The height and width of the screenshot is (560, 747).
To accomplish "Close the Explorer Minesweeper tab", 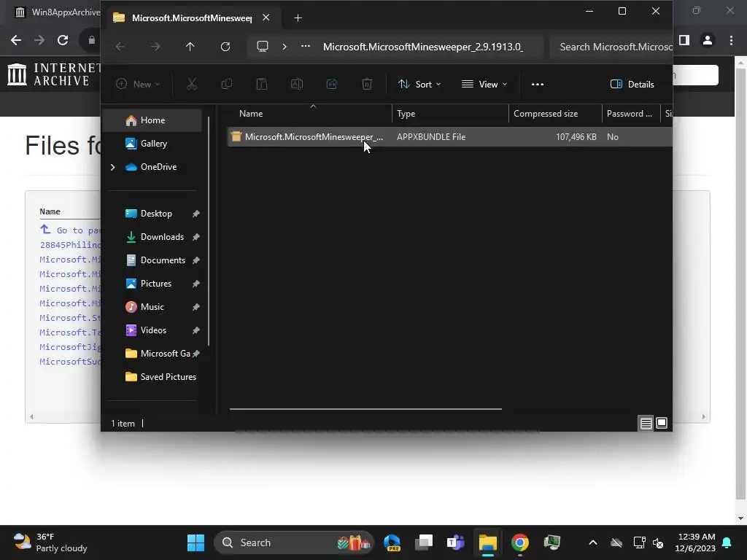I will pyautogui.click(x=266, y=17).
